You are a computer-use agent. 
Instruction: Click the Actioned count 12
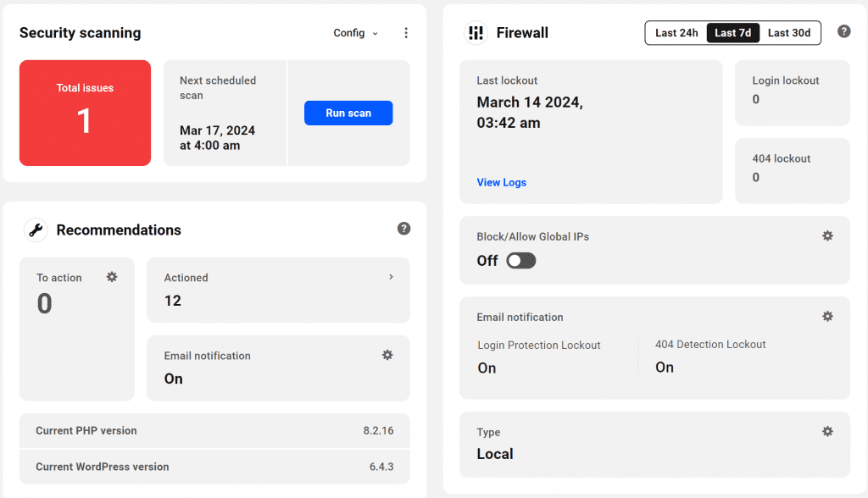[x=173, y=301]
